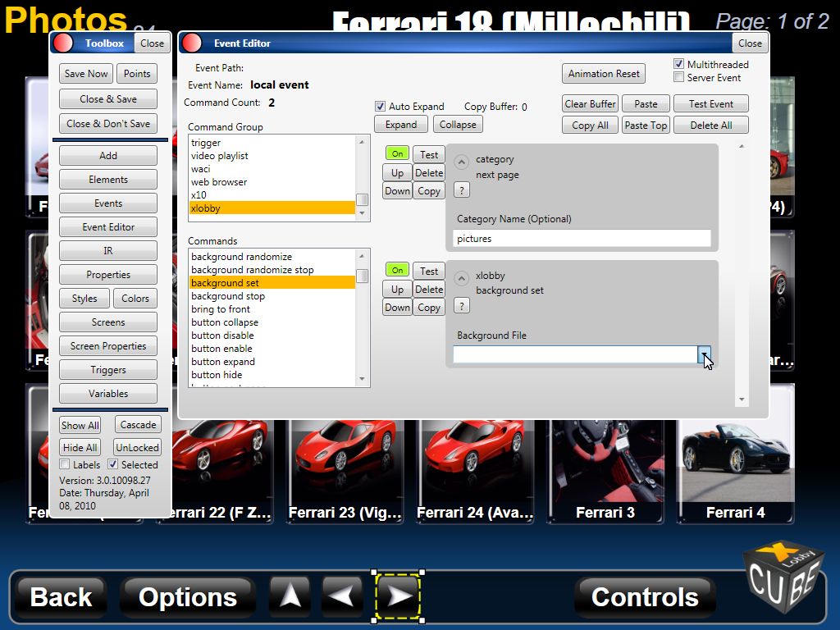This screenshot has width=840, height=630.
Task: Delete the background set command
Action: [x=428, y=290]
